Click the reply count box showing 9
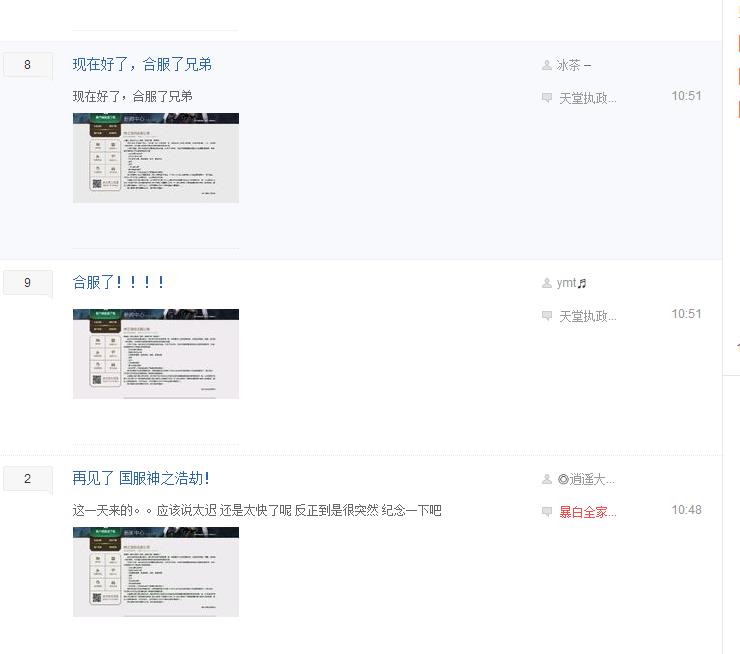The height and width of the screenshot is (654, 740). (27, 283)
